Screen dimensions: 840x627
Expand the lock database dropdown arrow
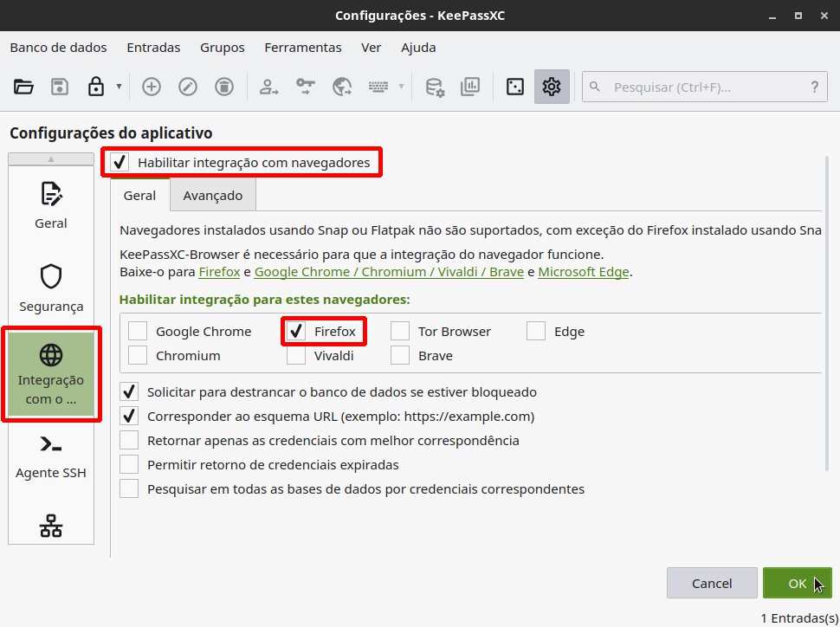pyautogui.click(x=119, y=87)
